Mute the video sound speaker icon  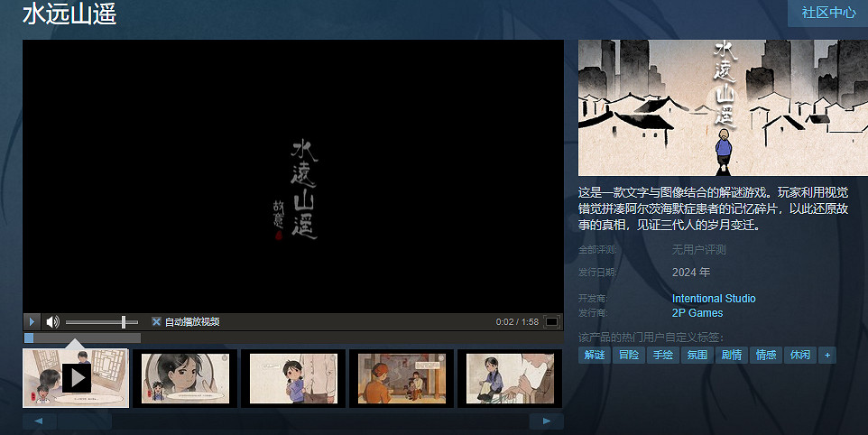(x=52, y=321)
